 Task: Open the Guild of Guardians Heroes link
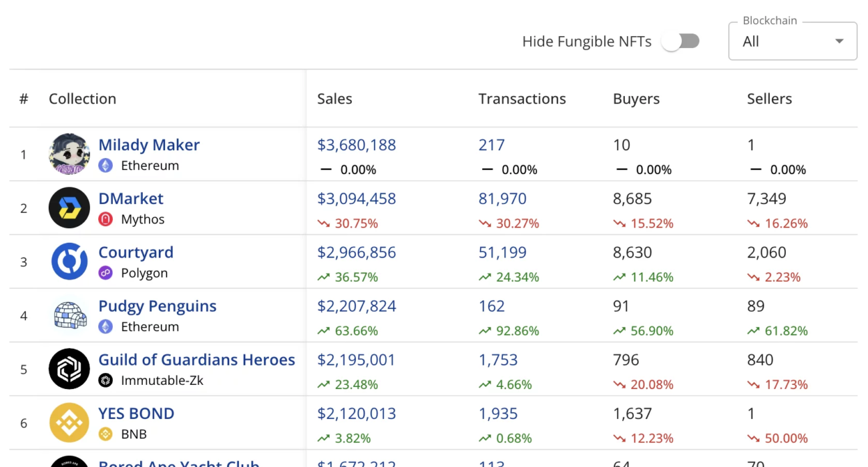point(196,360)
